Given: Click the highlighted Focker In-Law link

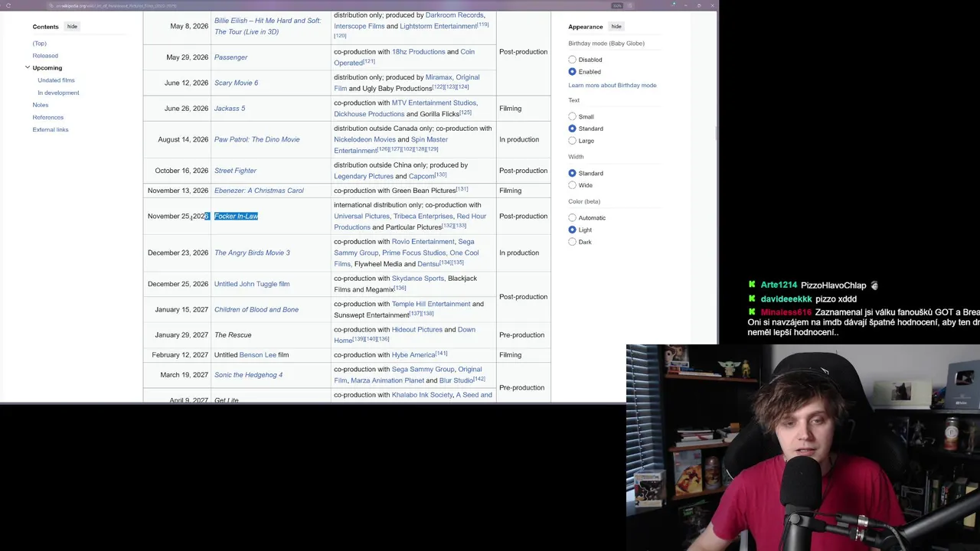Looking at the screenshot, I should click(x=236, y=217).
